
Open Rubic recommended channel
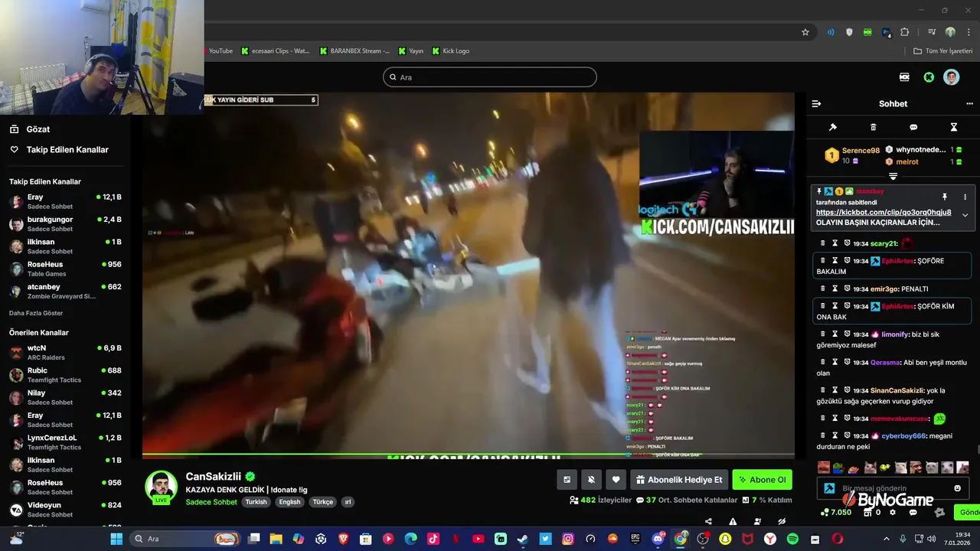65,374
